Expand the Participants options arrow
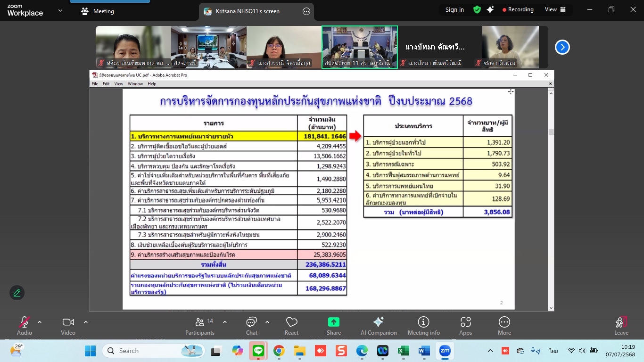 tap(225, 322)
